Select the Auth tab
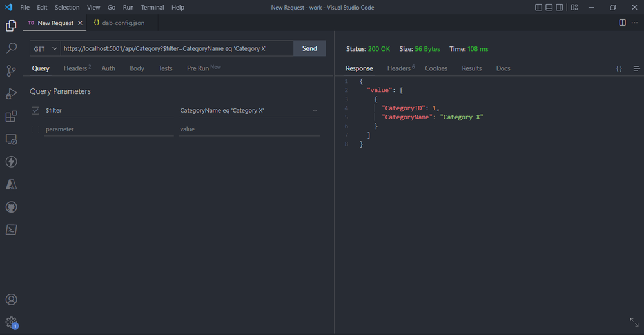This screenshot has height=335, width=644. click(x=108, y=68)
